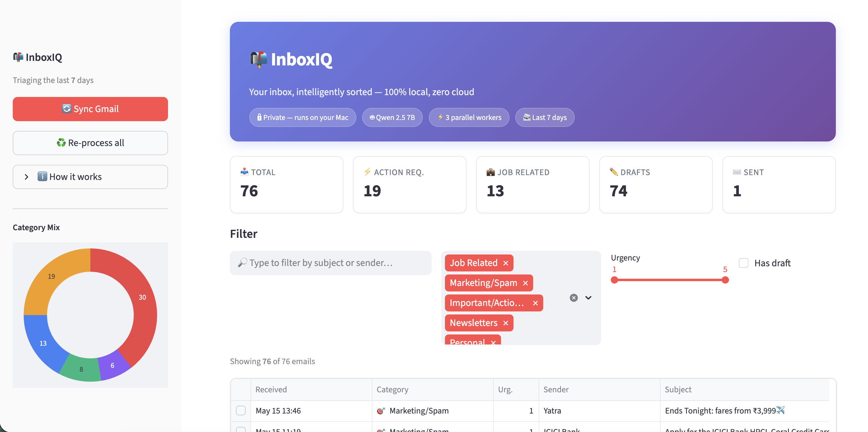Click the blue donut segment labeled 13

click(43, 343)
